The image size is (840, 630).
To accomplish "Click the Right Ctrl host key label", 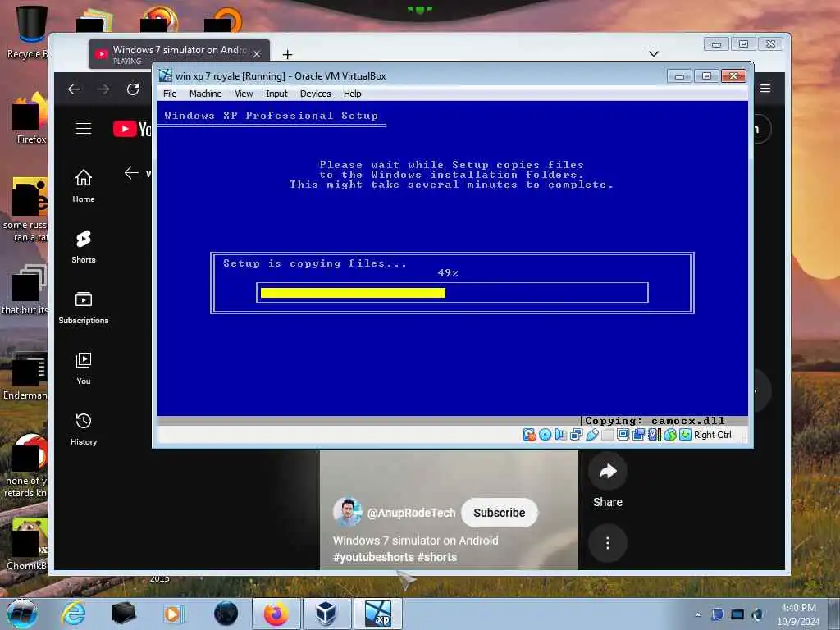I will (x=713, y=435).
